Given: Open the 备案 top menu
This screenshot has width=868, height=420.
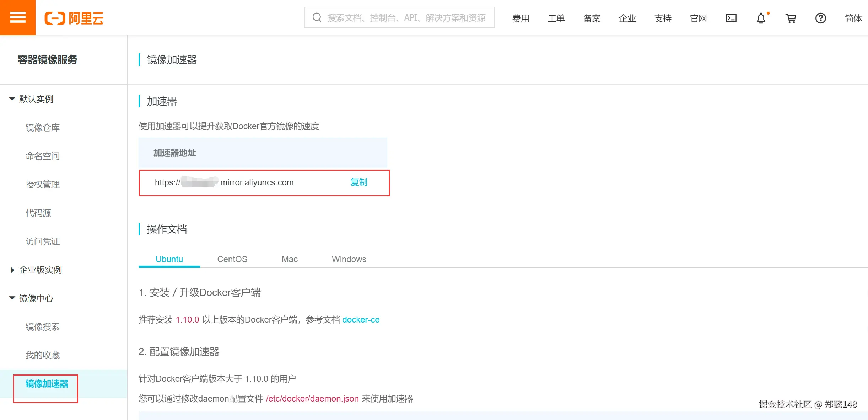Looking at the screenshot, I should (592, 18).
